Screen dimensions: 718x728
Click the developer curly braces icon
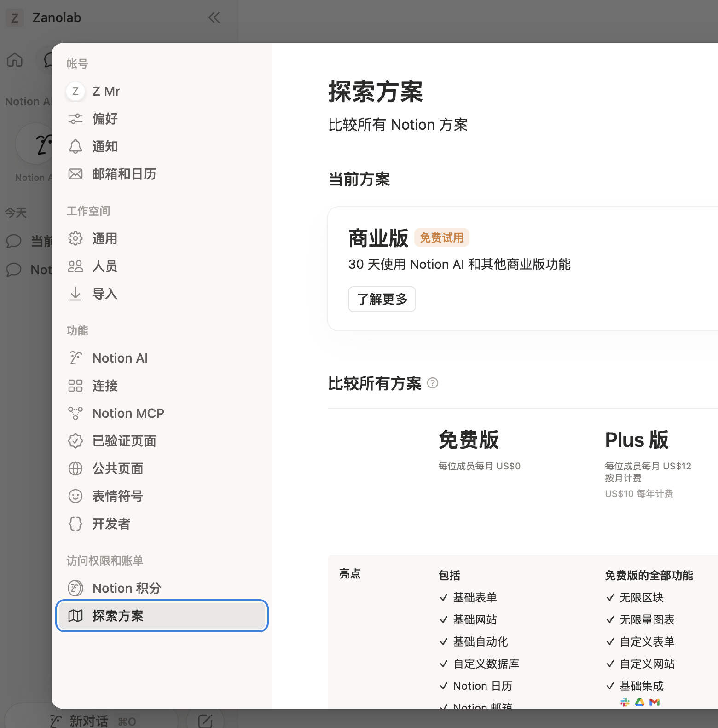tap(75, 524)
